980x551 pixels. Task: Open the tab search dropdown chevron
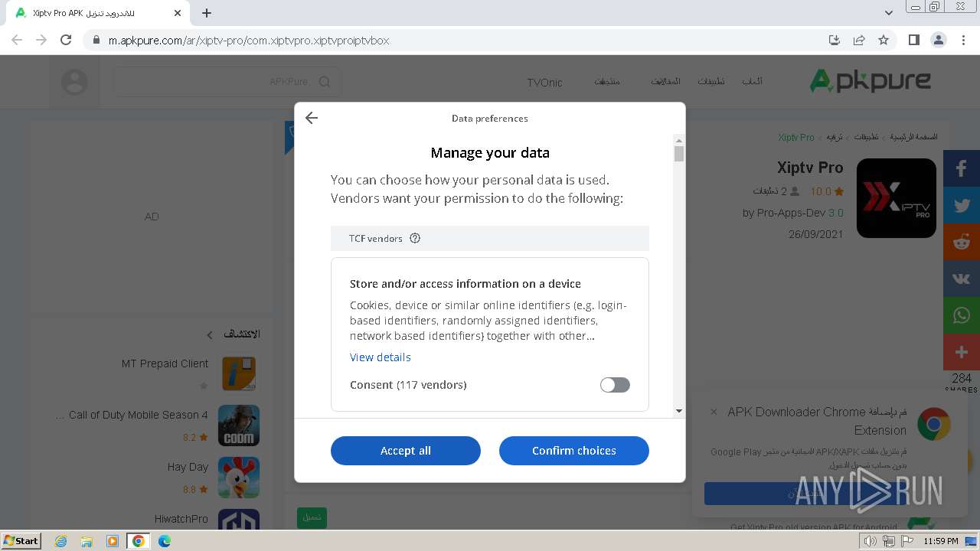click(888, 13)
